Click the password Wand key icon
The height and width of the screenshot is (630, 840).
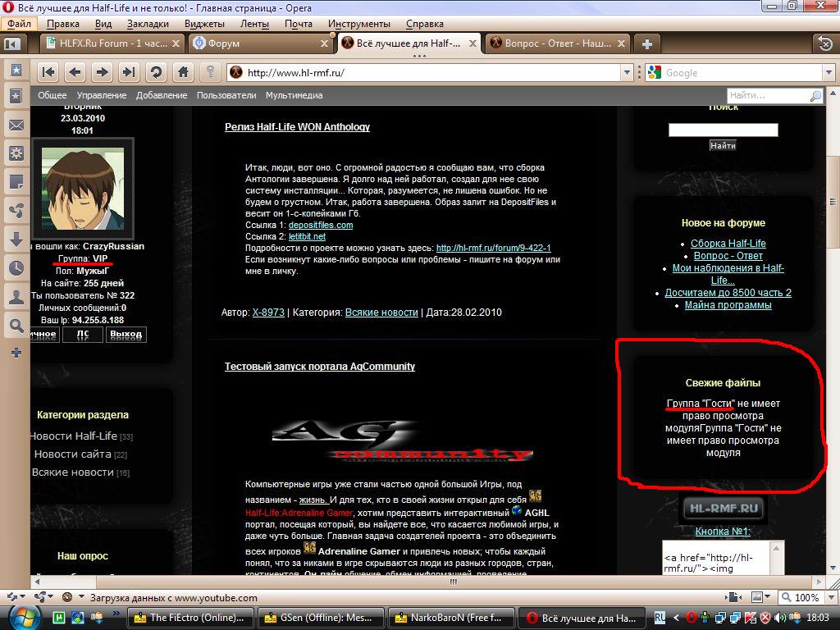pyautogui.click(x=211, y=72)
